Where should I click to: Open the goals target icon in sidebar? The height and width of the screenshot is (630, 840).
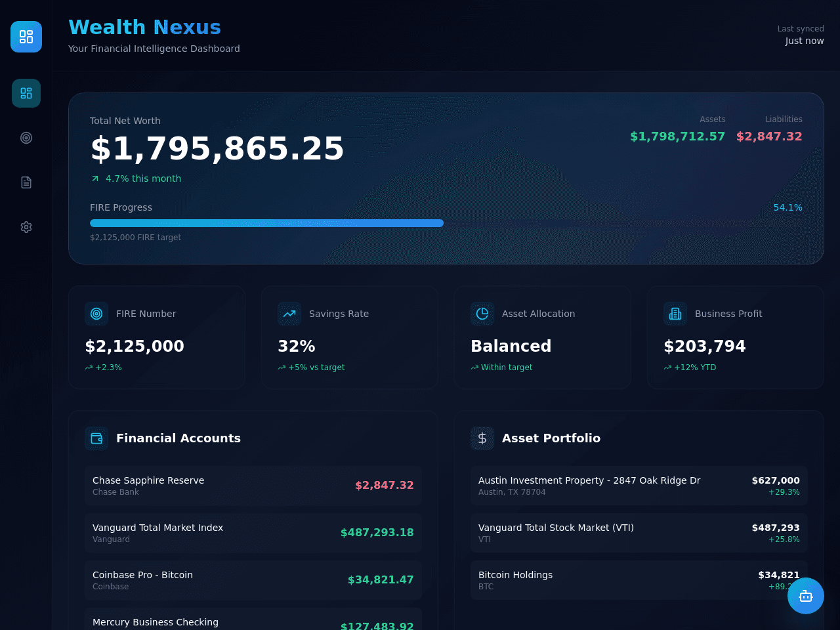click(26, 138)
